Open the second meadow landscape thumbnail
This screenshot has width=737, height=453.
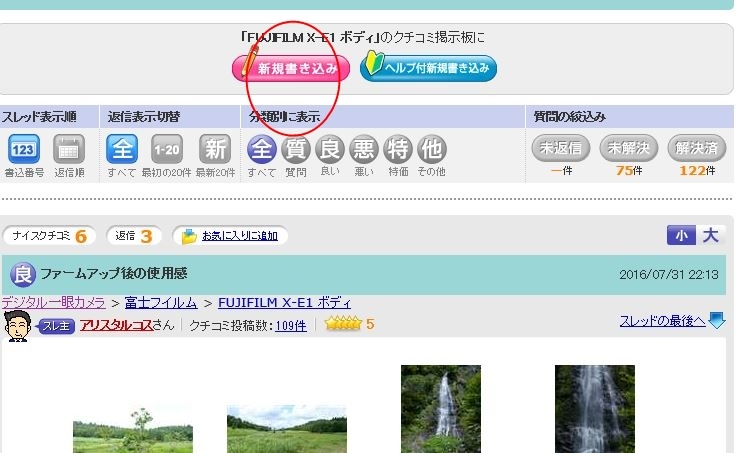pos(287,429)
